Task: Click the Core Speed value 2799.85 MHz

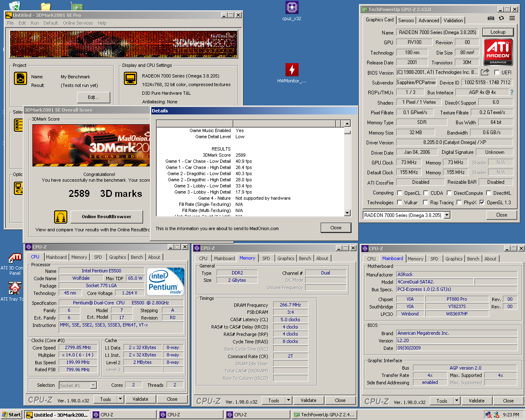Action: pyautogui.click(x=78, y=347)
